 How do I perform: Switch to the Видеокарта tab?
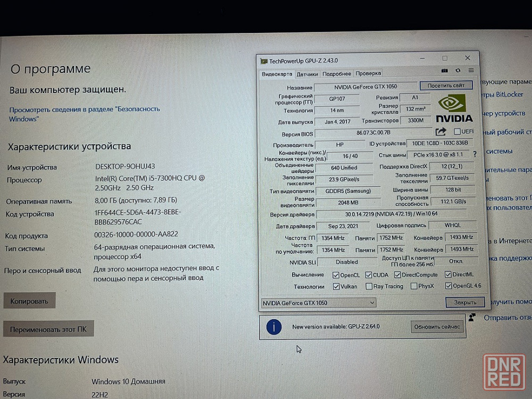coord(277,74)
